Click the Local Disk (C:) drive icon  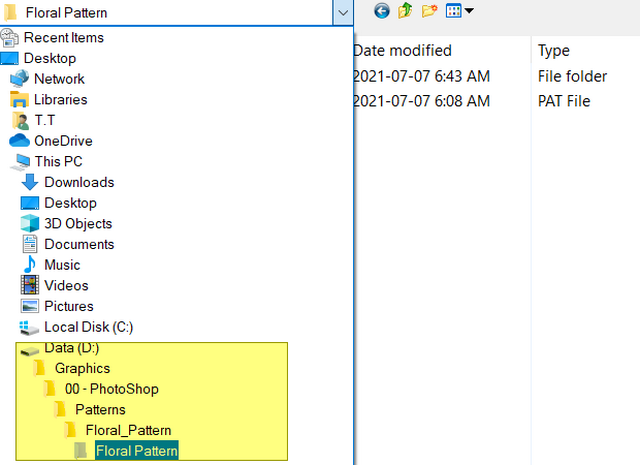point(29,327)
